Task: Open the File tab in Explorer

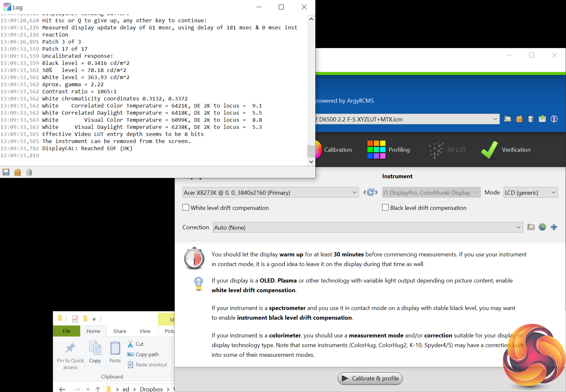Action: (x=67, y=331)
